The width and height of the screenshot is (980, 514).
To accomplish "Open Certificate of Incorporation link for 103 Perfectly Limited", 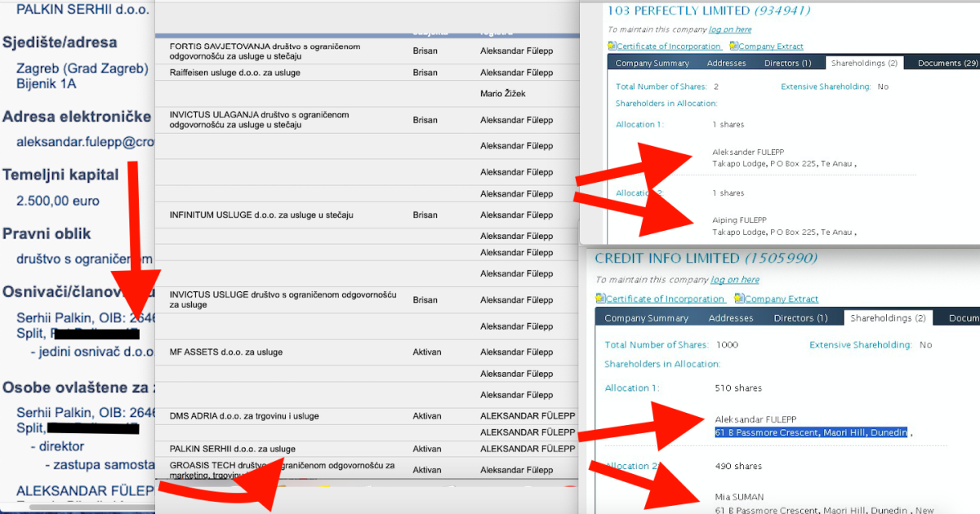I will (669, 47).
